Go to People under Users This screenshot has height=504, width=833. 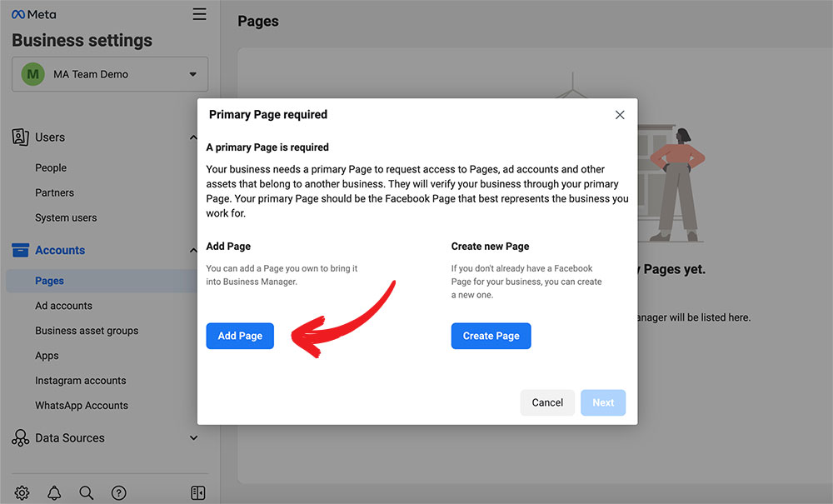[x=51, y=167]
